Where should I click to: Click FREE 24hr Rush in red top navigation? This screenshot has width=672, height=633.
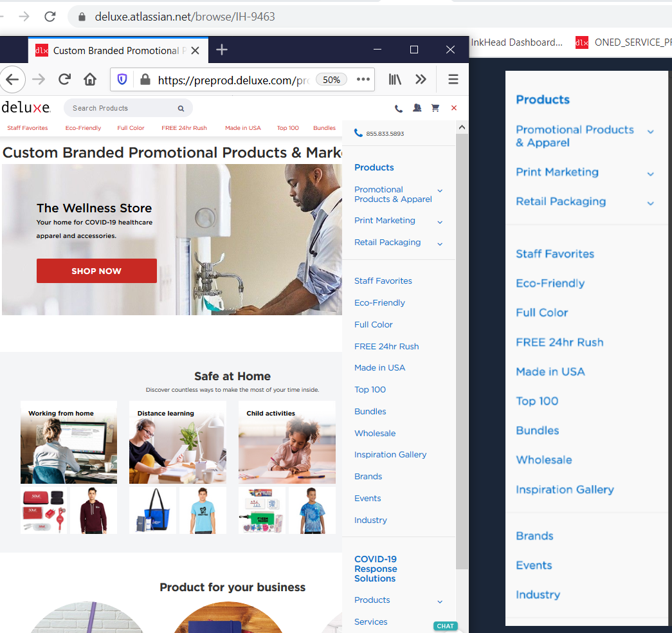click(184, 128)
